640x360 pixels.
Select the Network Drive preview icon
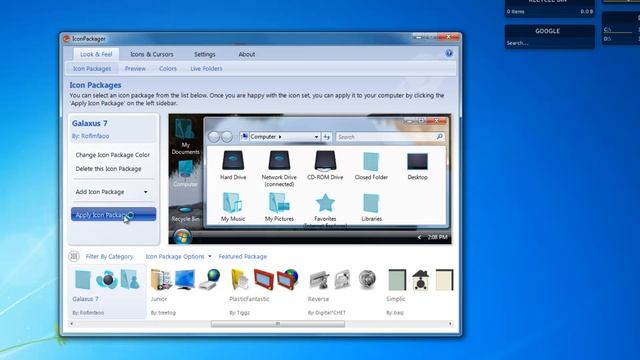(279, 160)
